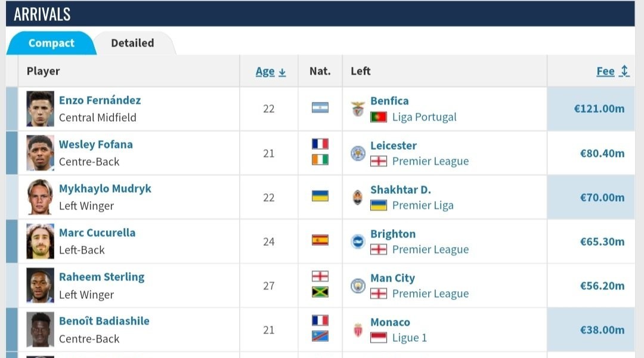Click Mykhaylo Mudryk's Ukraine flag icon
644x358 pixels.
pos(320,196)
